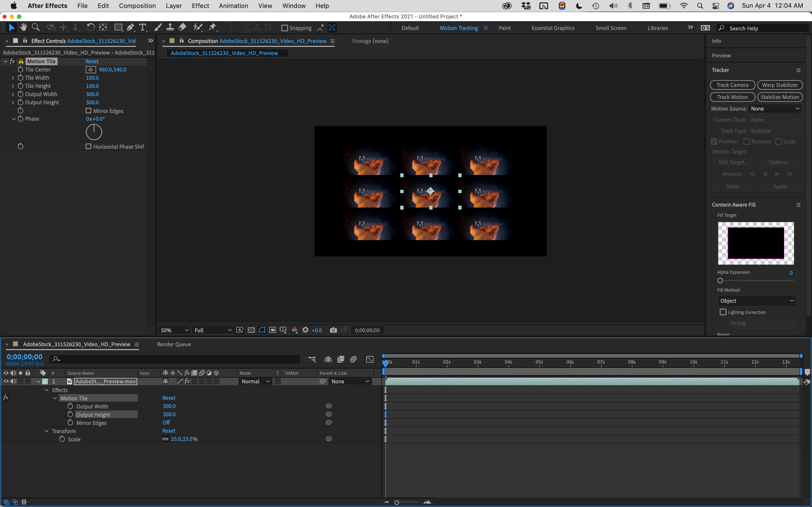The height and width of the screenshot is (507, 812).
Task: Select the Zoom tool in toolbar
Action: coord(36,28)
